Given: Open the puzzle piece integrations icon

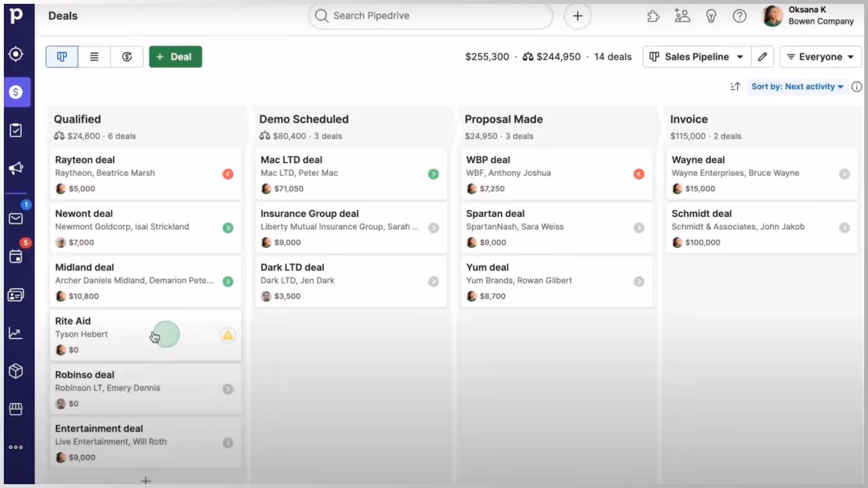Looking at the screenshot, I should (653, 16).
